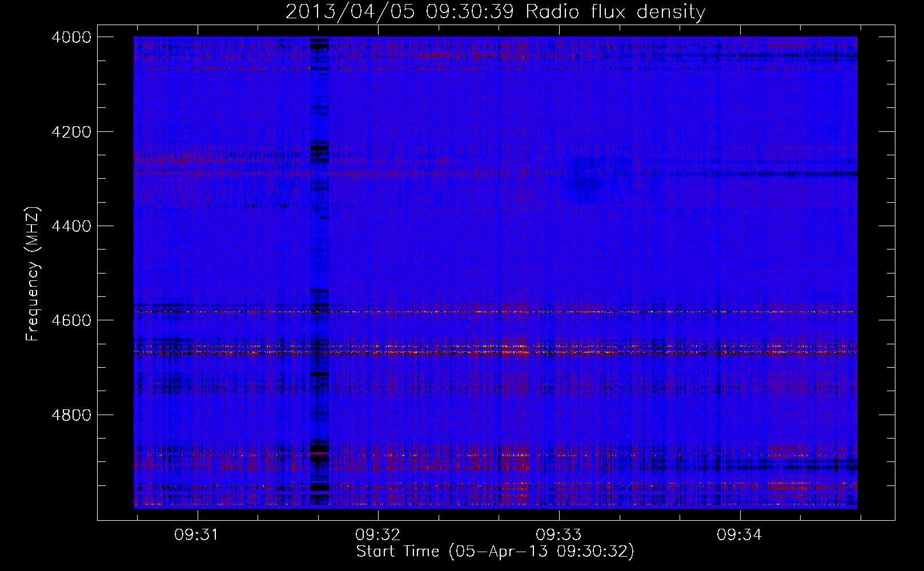Select the "Frequency (MHZ)" axis title
Viewport: 924px width, 571px height.
(33, 274)
